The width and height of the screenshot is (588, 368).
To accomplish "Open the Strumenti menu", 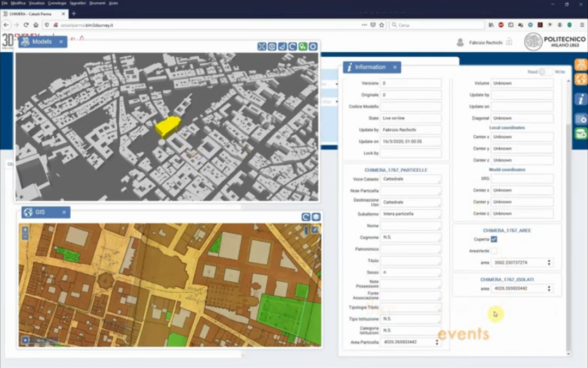I will tap(97, 3).
